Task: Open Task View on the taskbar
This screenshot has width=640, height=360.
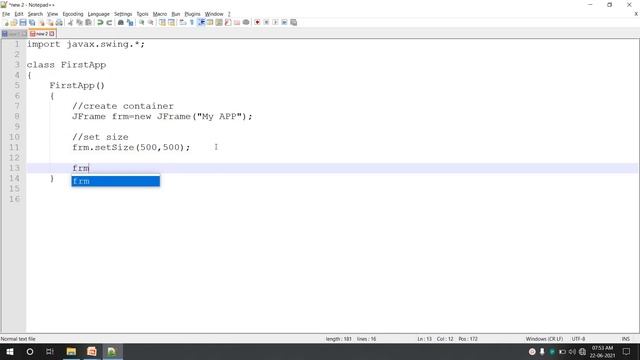Action: tap(50, 351)
